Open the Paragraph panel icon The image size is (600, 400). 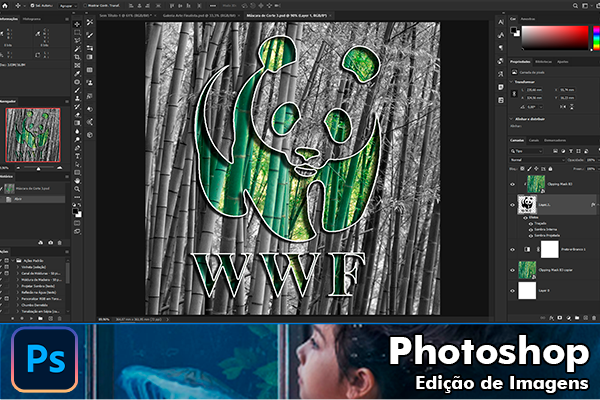click(501, 48)
